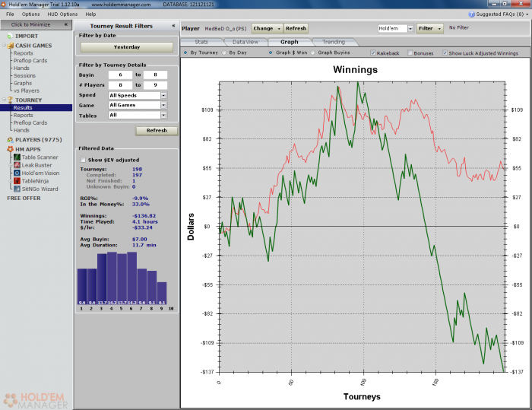
Task: Switch to the Data View tab
Action: (245, 42)
